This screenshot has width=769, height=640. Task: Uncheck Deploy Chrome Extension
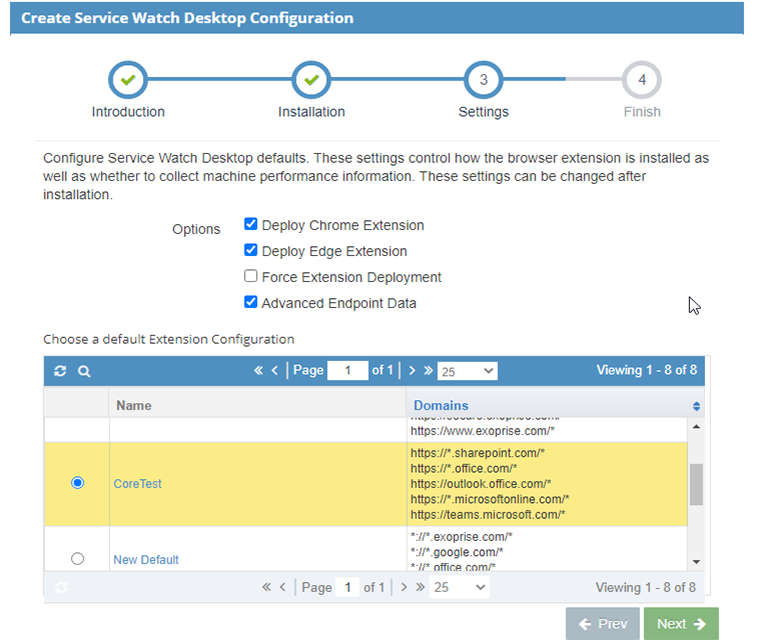point(251,224)
